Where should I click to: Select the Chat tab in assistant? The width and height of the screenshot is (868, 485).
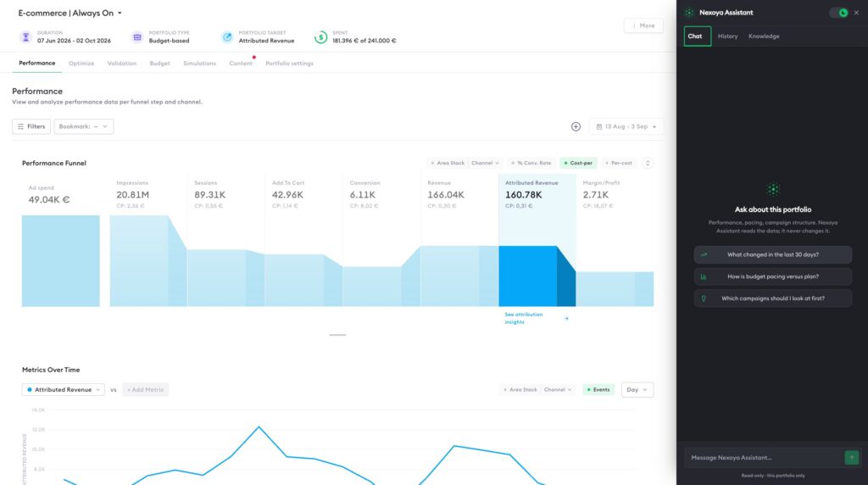point(698,36)
